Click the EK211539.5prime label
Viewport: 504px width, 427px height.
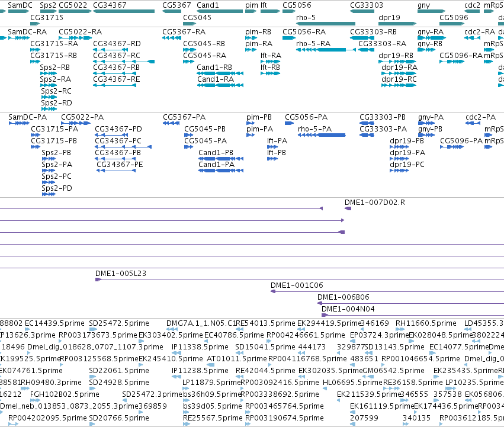point(369,394)
